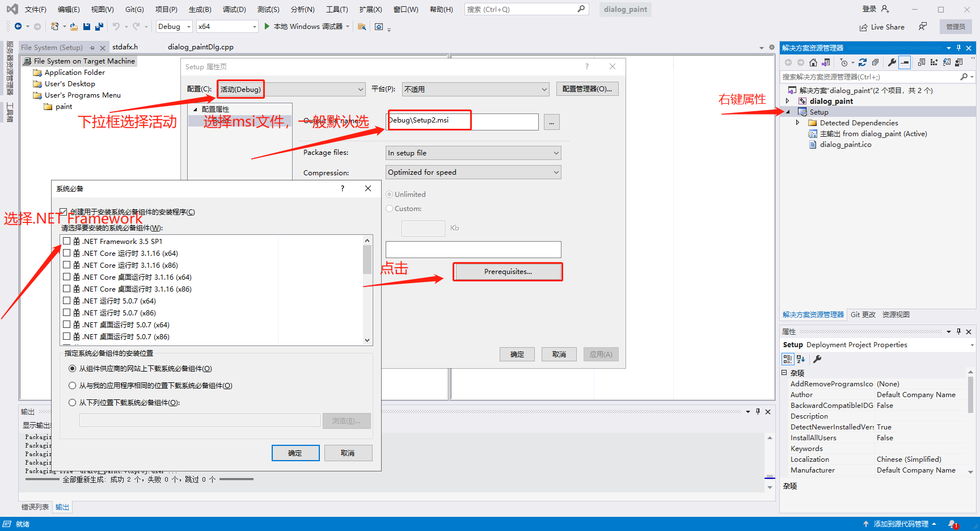The width and height of the screenshot is (980, 531).
Task: Click the Registry Editor icon in Solution Explorer
Action: [x=934, y=62]
